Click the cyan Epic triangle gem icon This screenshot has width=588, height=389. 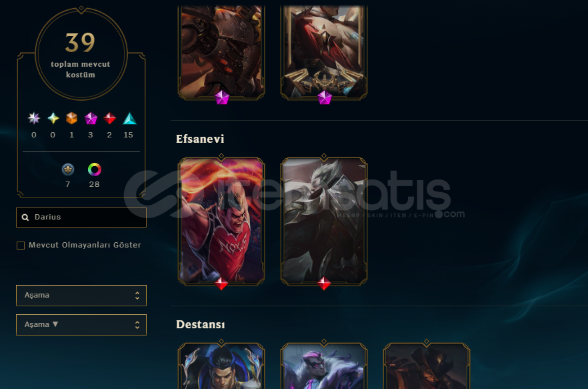pos(129,118)
